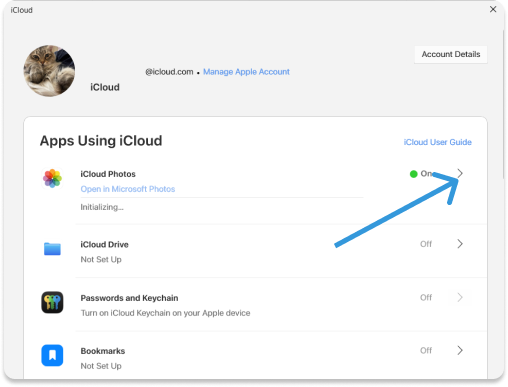Image resolution: width=508 pixels, height=387 pixels.
Task: Open in Microsoft Photos link
Action: [128, 189]
